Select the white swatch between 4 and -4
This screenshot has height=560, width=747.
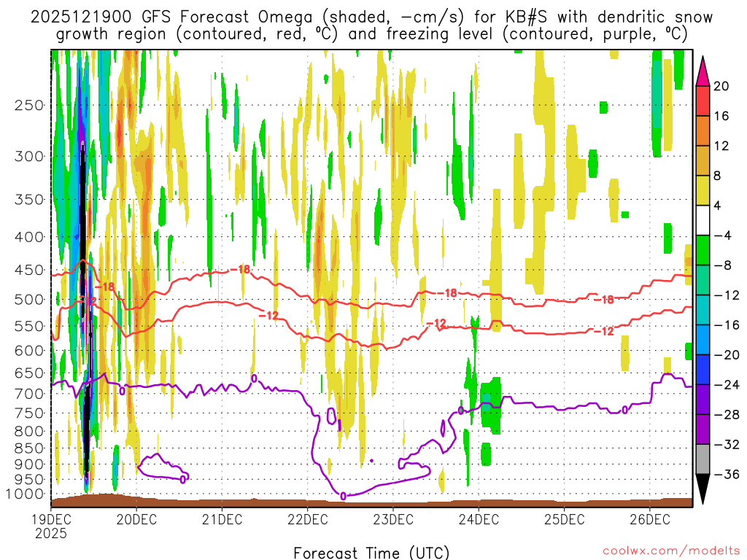(703, 220)
